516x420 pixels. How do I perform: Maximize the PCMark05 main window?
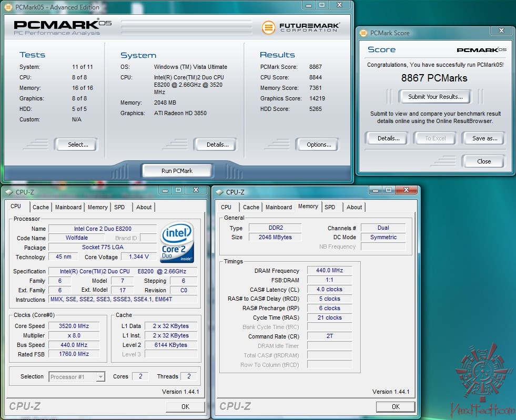point(322,5)
